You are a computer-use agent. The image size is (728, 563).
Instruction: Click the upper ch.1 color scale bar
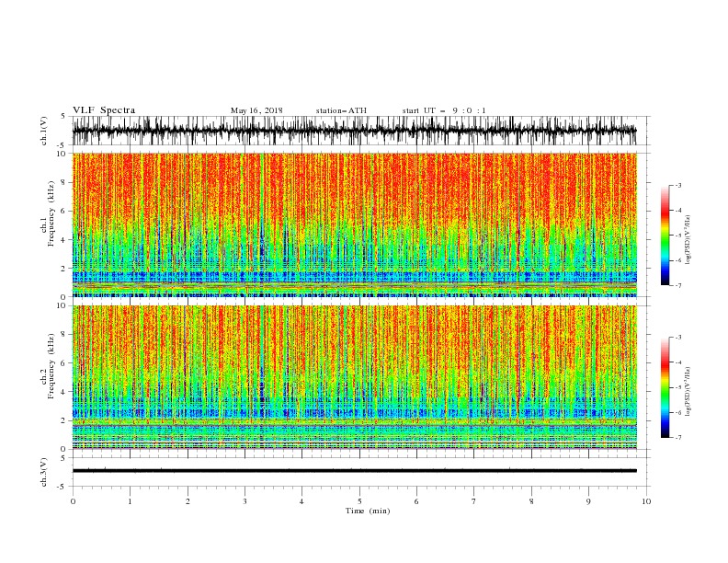665,236
